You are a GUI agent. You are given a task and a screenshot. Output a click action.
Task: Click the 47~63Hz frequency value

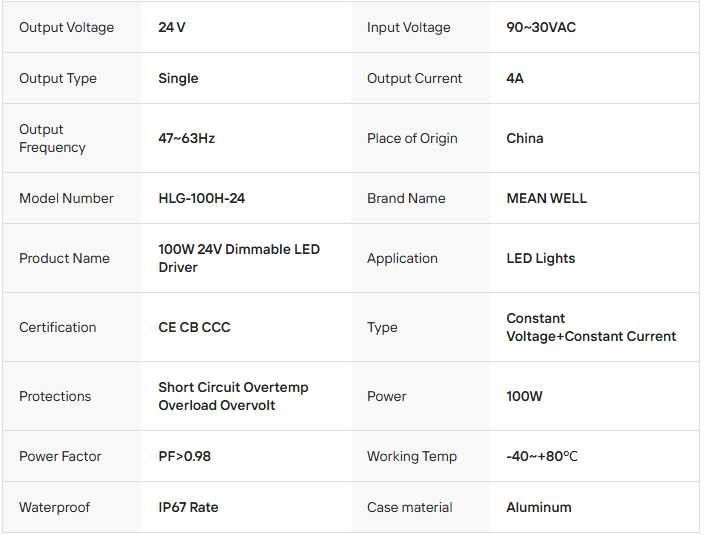click(186, 138)
